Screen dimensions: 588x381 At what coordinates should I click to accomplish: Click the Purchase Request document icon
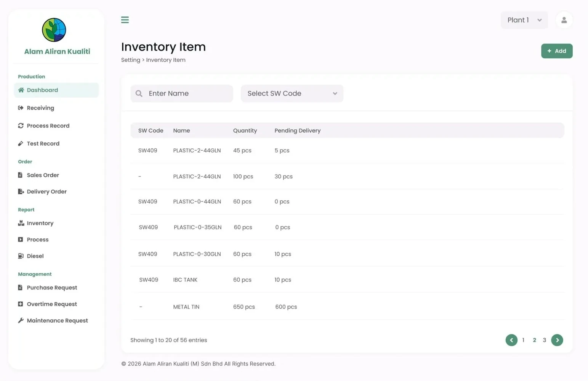(x=20, y=288)
